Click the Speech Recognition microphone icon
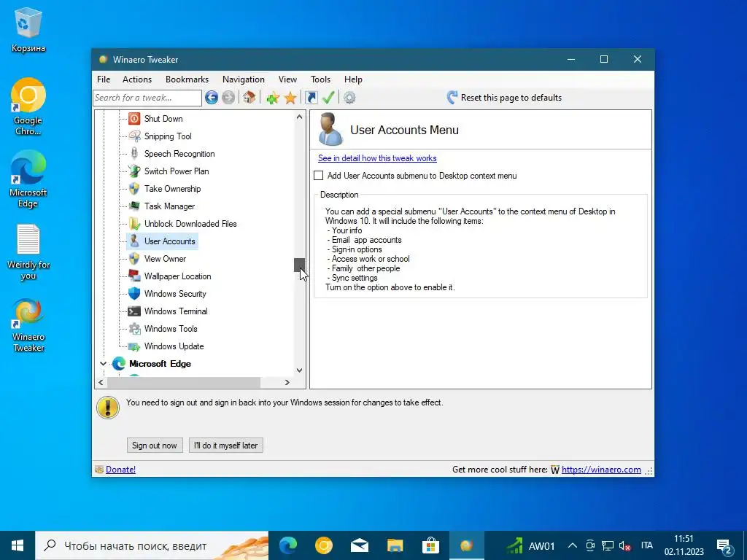The width and height of the screenshot is (747, 560). click(x=134, y=153)
